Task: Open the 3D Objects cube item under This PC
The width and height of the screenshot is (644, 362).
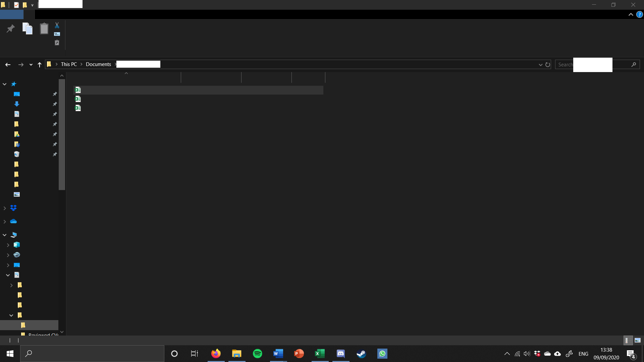Action: 17,245
